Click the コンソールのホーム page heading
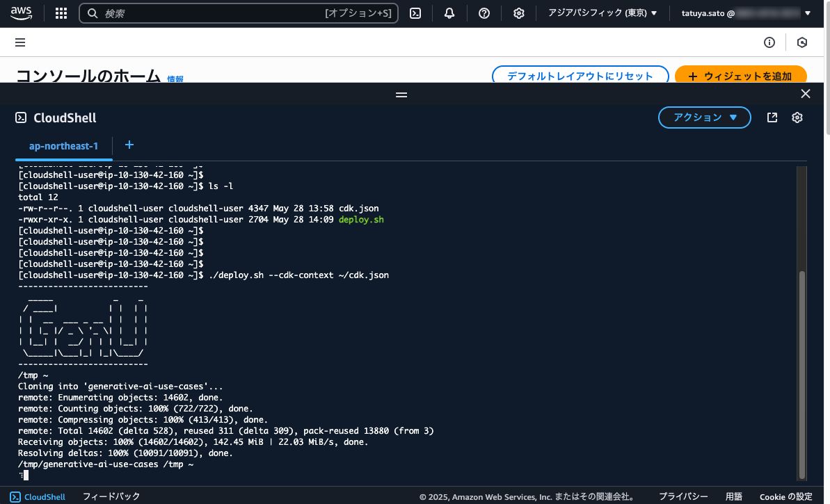 pyautogui.click(x=88, y=76)
